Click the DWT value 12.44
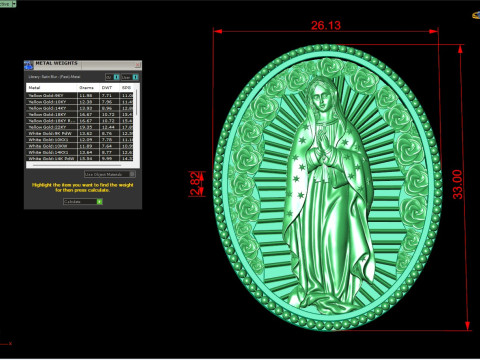This screenshot has width=480, height=360. tap(108, 127)
